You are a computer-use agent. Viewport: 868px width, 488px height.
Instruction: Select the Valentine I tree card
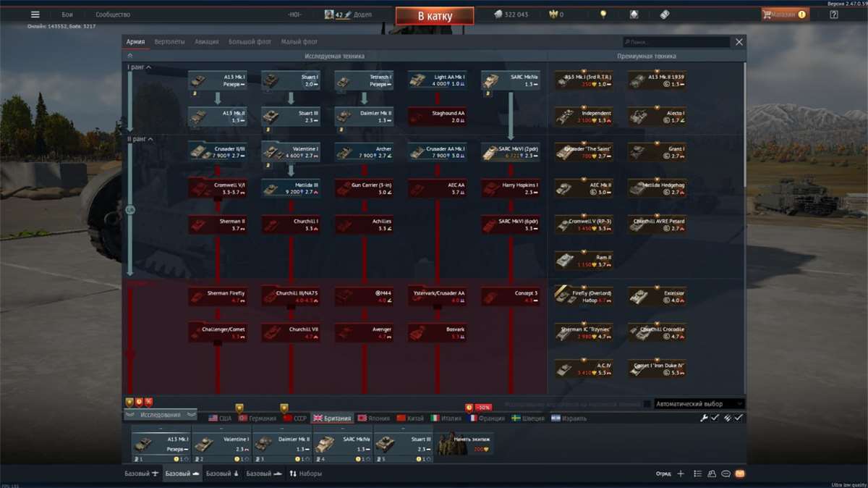coord(290,152)
